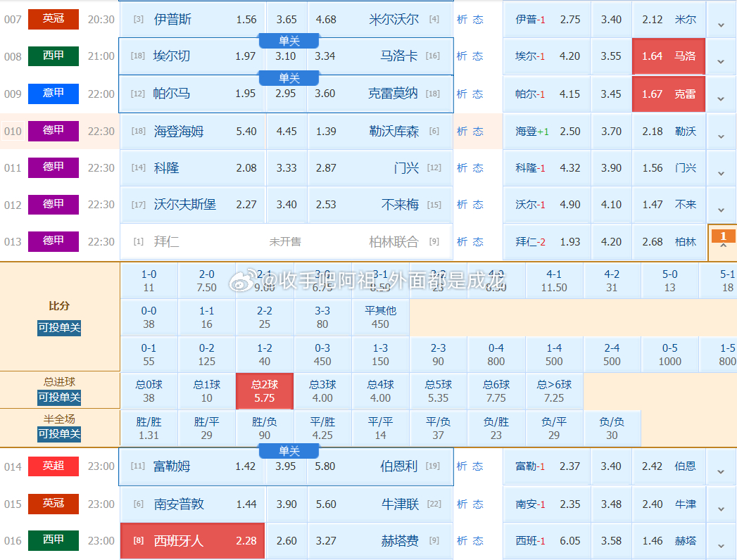Viewport: 737px width, 560px height.
Task: Click the 德甲 badge on the 拜仁 row
Action: point(53,241)
